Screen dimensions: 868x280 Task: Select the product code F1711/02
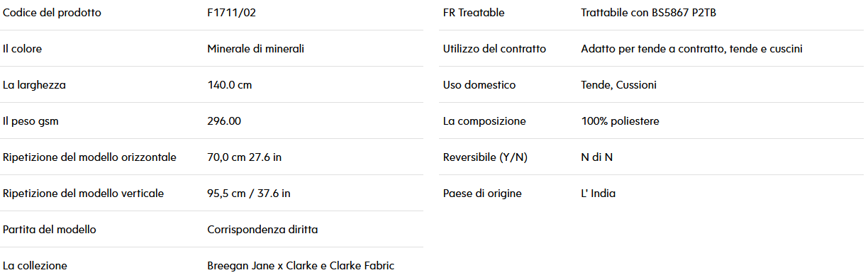[227, 13]
